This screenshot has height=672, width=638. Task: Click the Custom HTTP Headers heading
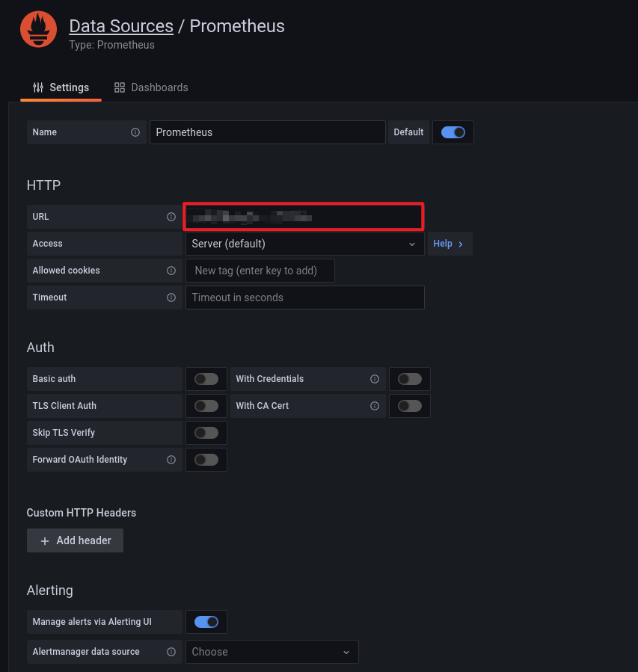click(82, 513)
